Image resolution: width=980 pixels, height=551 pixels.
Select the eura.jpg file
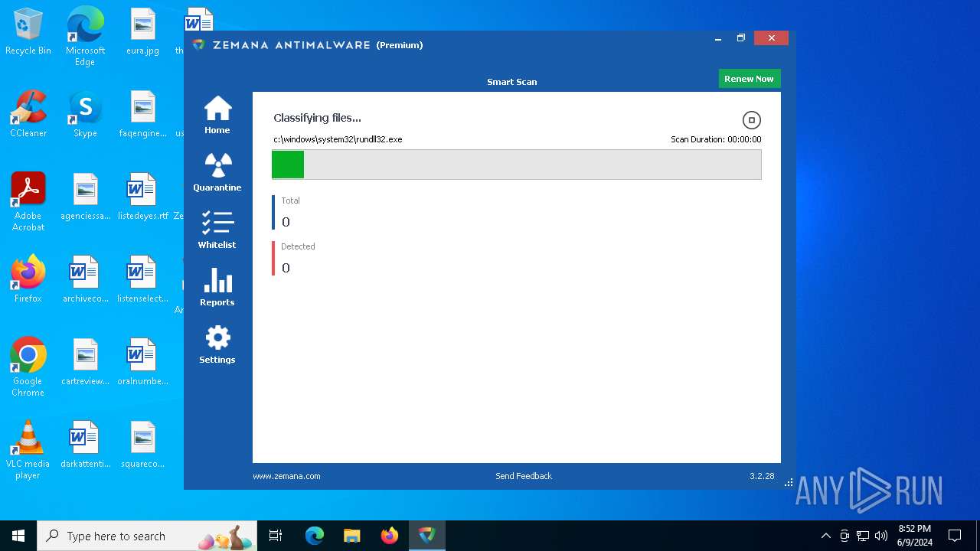tap(142, 32)
